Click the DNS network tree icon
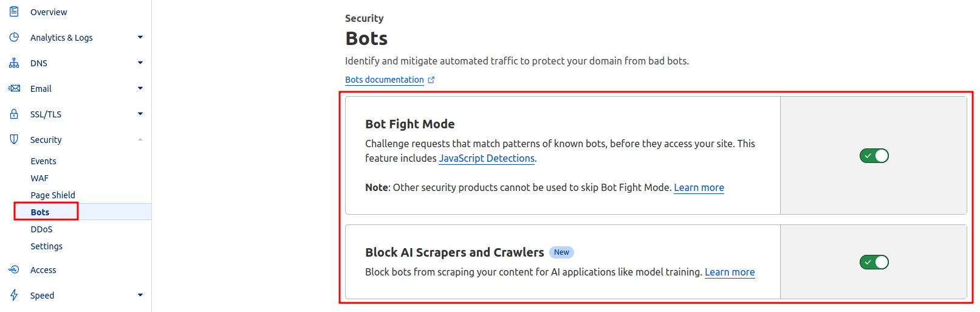980x312 pixels. [x=14, y=63]
